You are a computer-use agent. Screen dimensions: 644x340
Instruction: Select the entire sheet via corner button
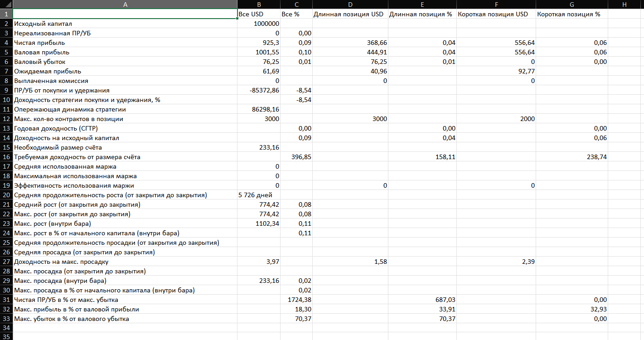[6, 4]
